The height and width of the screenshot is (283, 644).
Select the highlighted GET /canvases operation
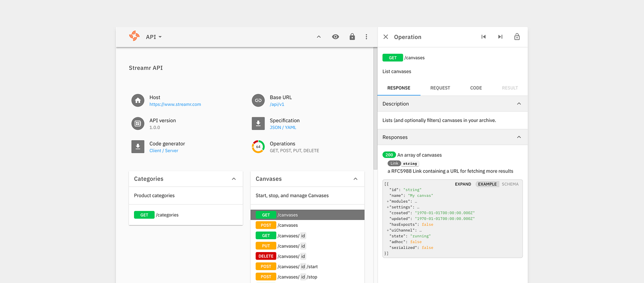click(308, 215)
